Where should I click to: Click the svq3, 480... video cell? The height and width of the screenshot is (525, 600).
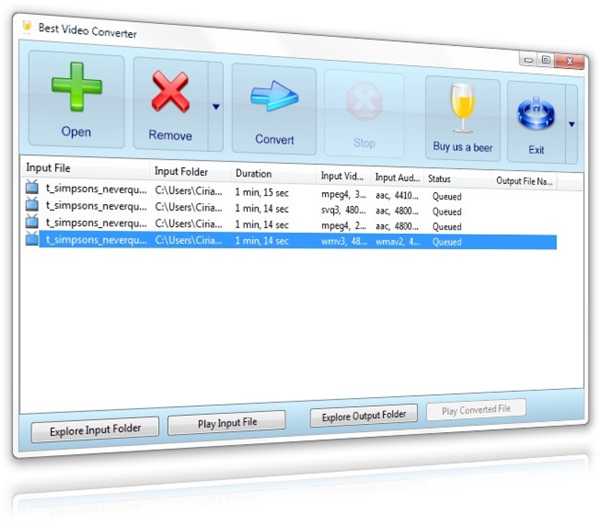pyautogui.click(x=343, y=210)
